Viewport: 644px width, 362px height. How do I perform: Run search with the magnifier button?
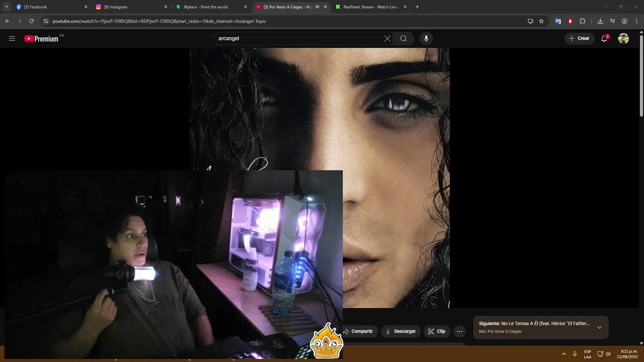point(404,39)
